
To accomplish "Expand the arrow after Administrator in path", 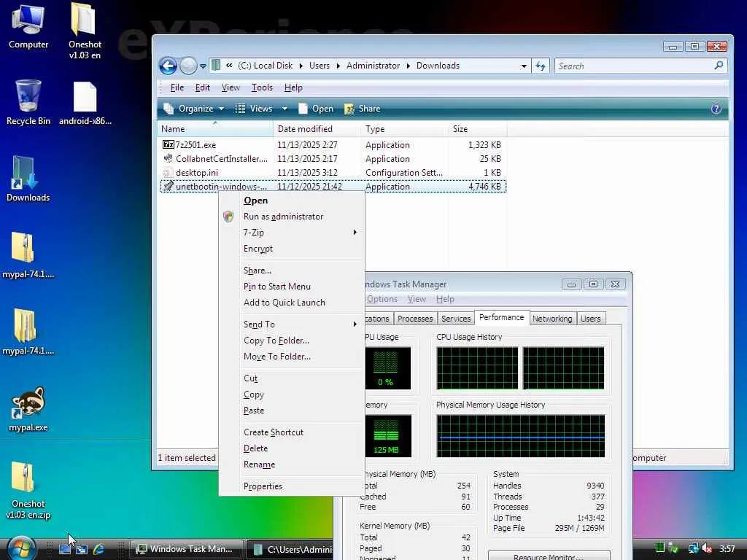I will (x=409, y=66).
